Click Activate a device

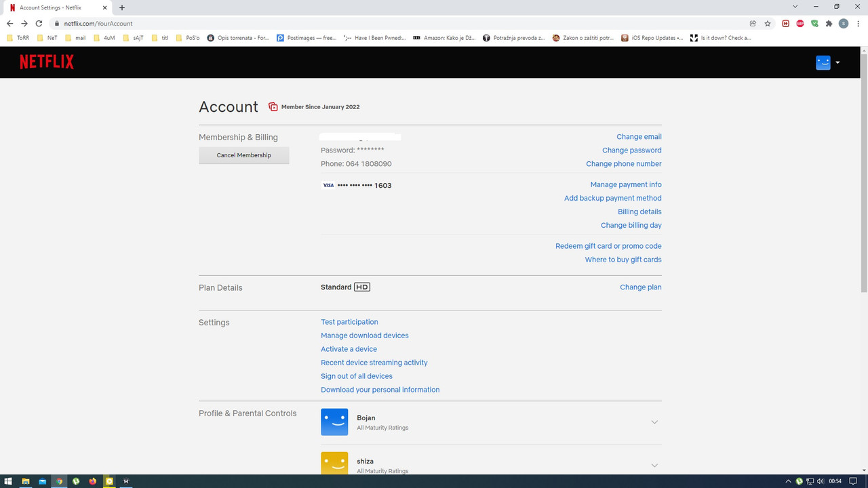tap(349, 349)
